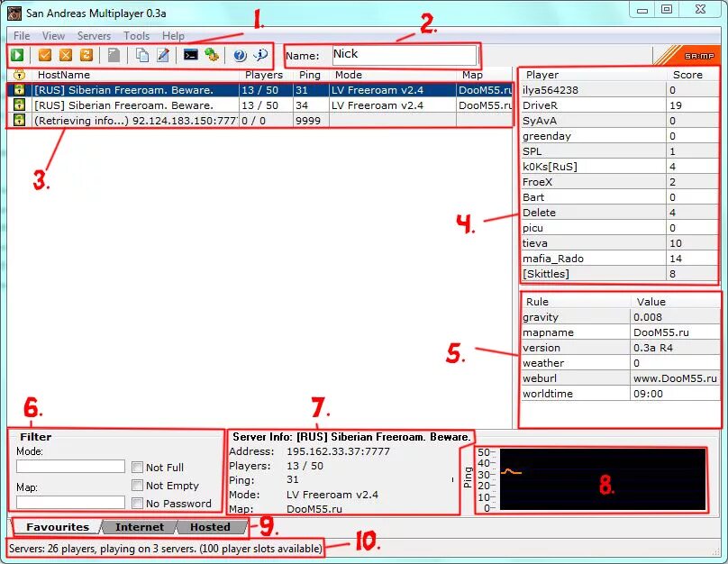Click the padlock column header icon

click(19, 74)
